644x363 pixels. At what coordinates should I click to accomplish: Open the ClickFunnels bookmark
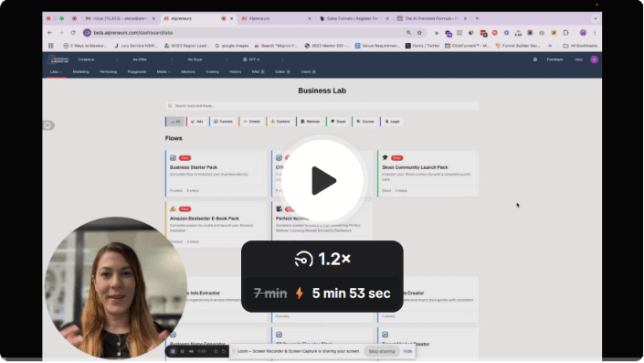click(468, 46)
